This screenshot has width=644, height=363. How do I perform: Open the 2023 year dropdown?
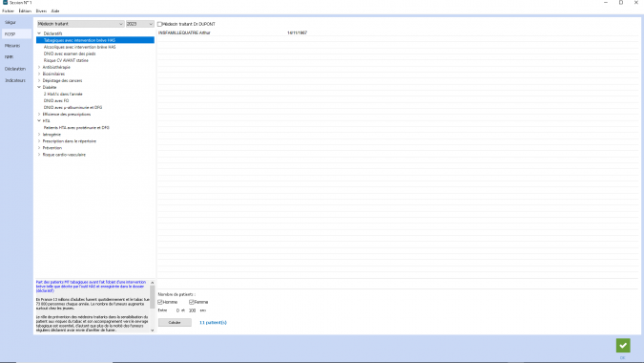click(x=139, y=24)
